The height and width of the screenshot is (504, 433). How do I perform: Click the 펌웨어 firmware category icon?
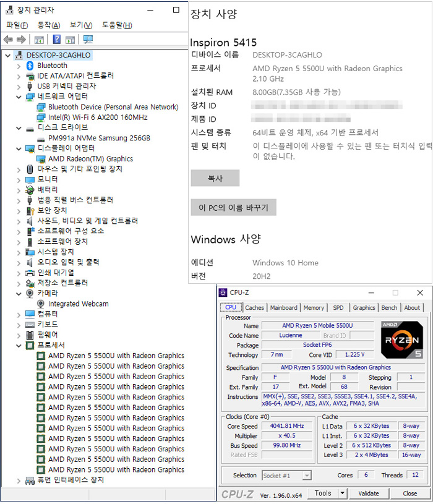(x=30, y=335)
